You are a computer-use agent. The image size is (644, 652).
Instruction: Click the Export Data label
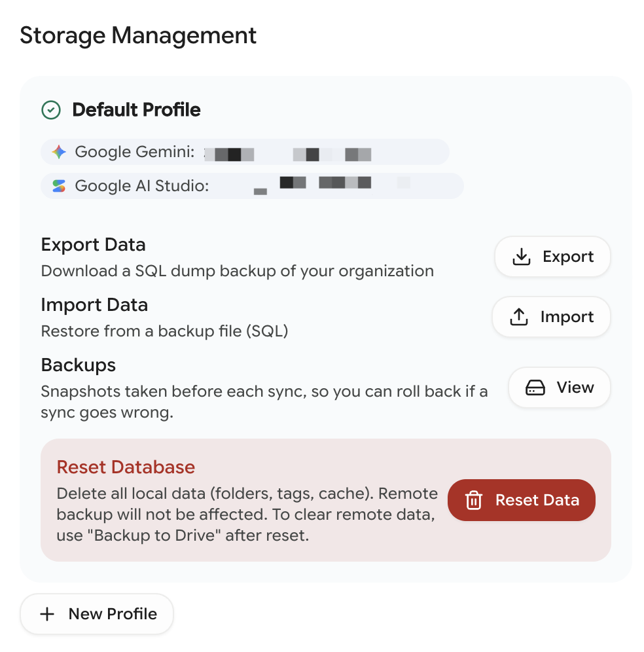pyautogui.click(x=93, y=245)
